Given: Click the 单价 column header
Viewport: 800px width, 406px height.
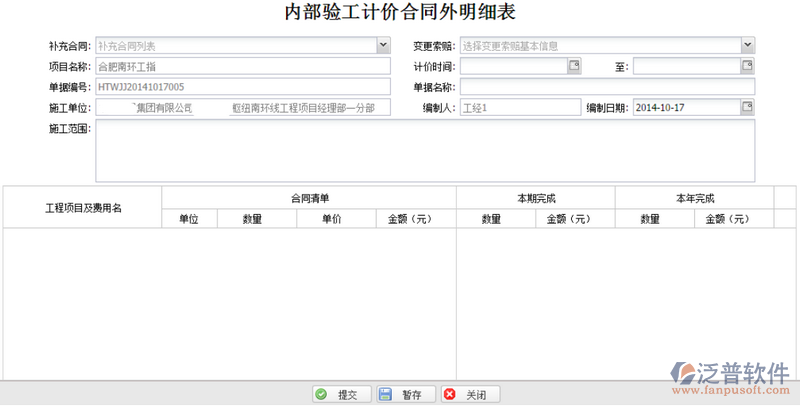Looking at the screenshot, I should [x=335, y=219].
